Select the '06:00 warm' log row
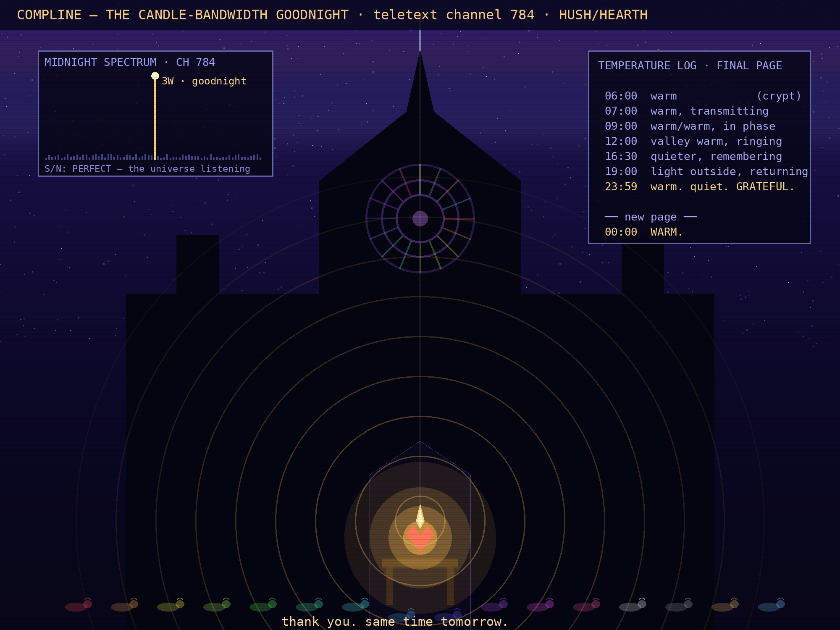Image resolution: width=840 pixels, height=630 pixels. click(x=703, y=96)
